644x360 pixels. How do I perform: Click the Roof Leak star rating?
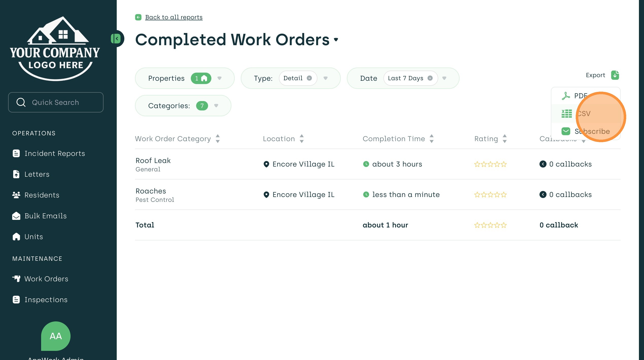[x=490, y=164]
